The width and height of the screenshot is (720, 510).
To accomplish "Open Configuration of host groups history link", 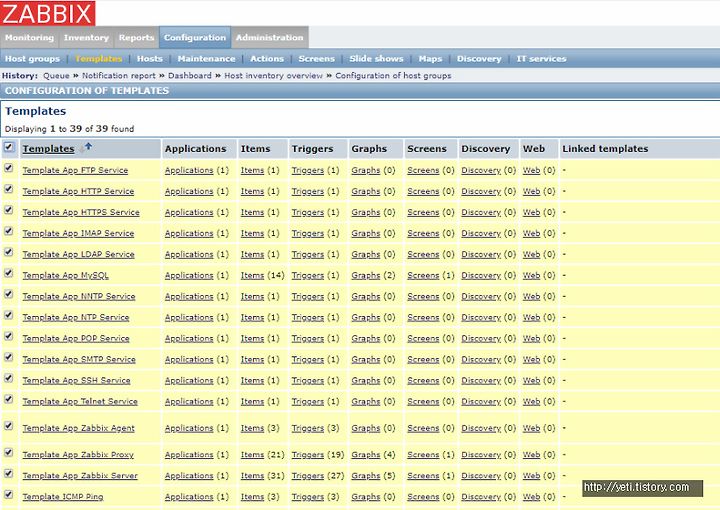I will click(393, 76).
